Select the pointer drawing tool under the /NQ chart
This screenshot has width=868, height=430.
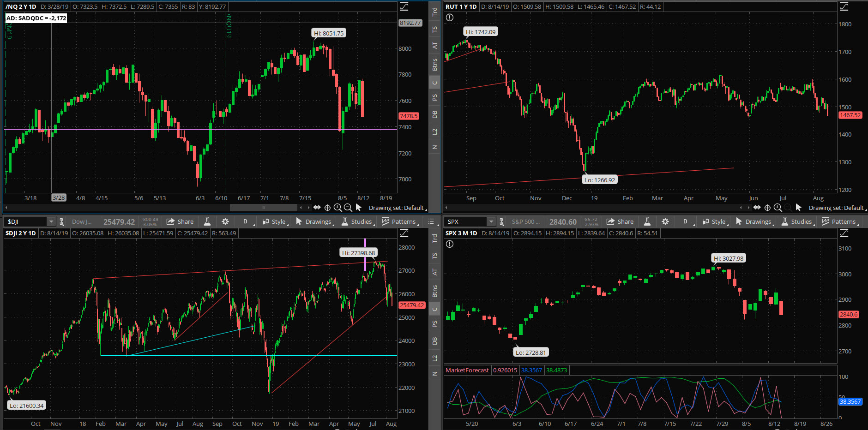click(x=358, y=208)
